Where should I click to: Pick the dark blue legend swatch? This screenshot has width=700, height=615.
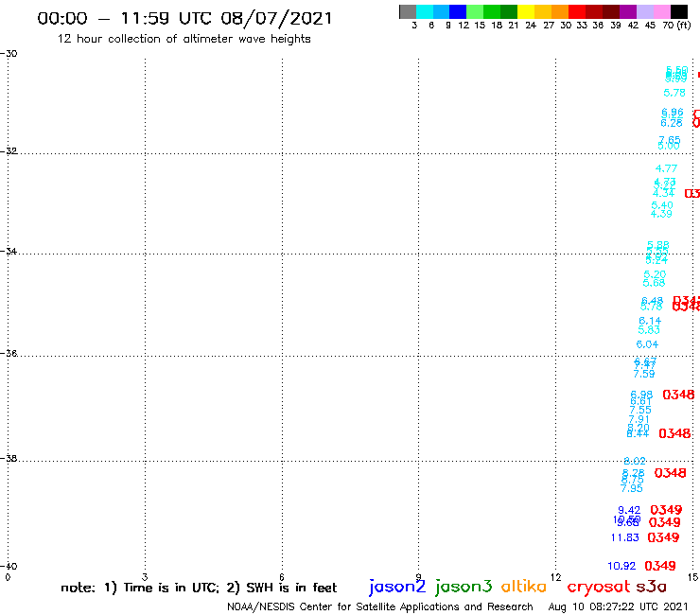pos(458,11)
